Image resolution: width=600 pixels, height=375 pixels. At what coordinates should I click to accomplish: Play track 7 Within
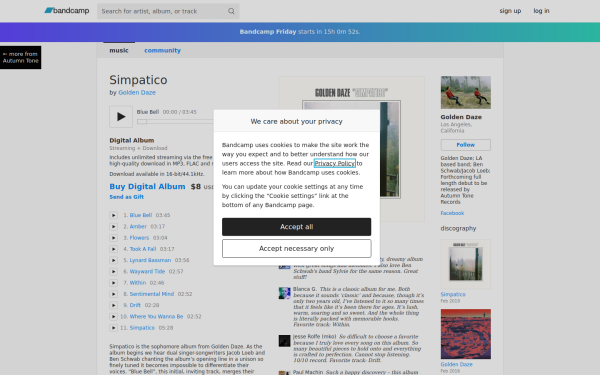[113, 283]
